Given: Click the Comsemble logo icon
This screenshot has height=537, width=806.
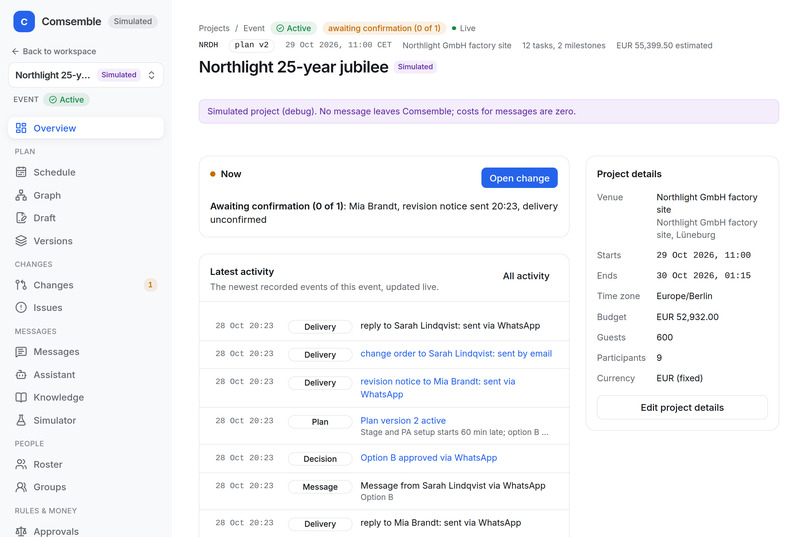Looking at the screenshot, I should coord(24,22).
